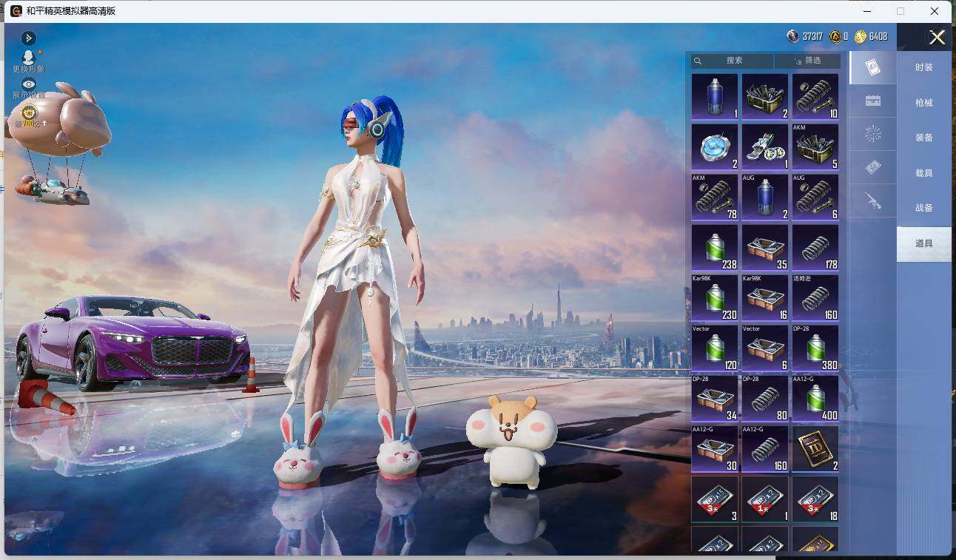Click the gold badge 差700分 icon

[x=29, y=115]
